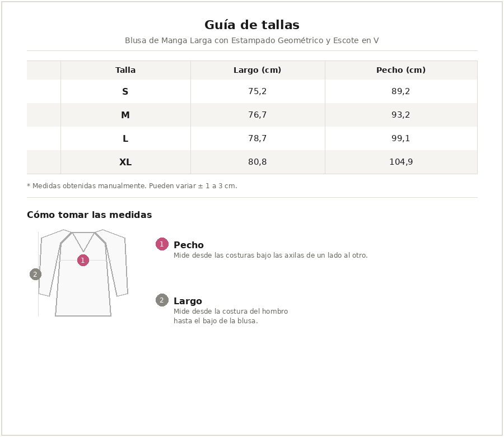Select the Talla column header
The width and height of the screenshot is (504, 437).
[x=125, y=70]
